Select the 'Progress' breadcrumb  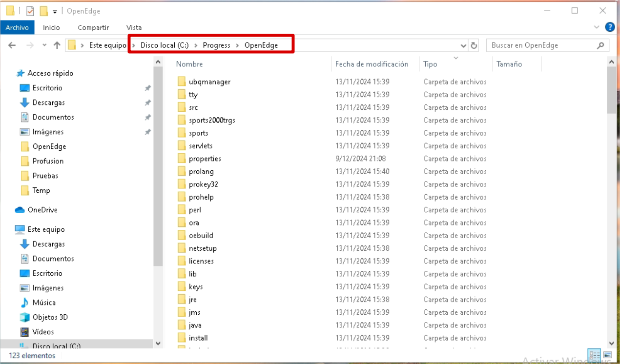pyautogui.click(x=217, y=45)
